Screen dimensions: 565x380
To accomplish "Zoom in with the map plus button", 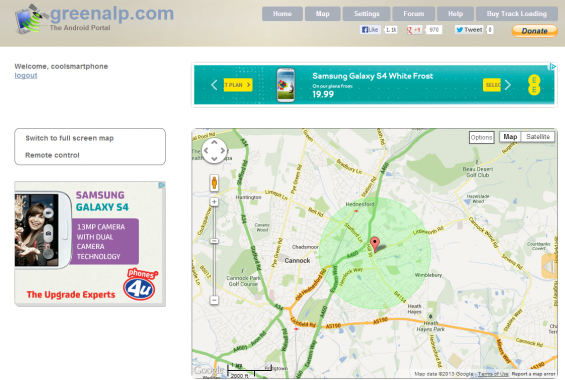I will pos(214,202).
